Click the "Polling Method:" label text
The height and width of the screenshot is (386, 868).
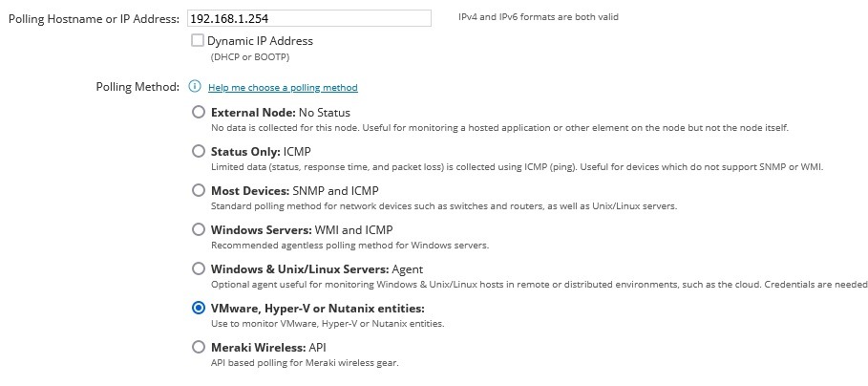pyautogui.click(x=138, y=87)
